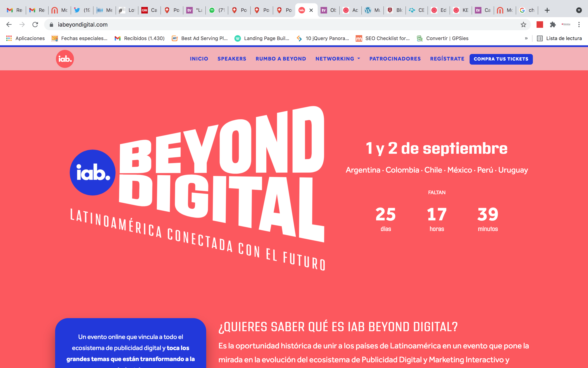Screen dimensions: 588x368
Task: Open the Aplicaciones apps grid icon
Action: pos(9,38)
